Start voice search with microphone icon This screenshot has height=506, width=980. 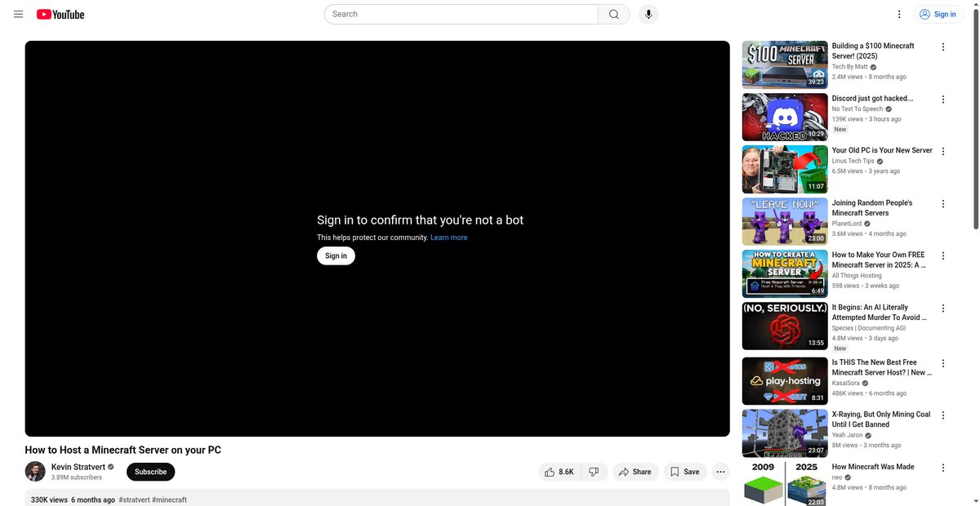point(648,14)
